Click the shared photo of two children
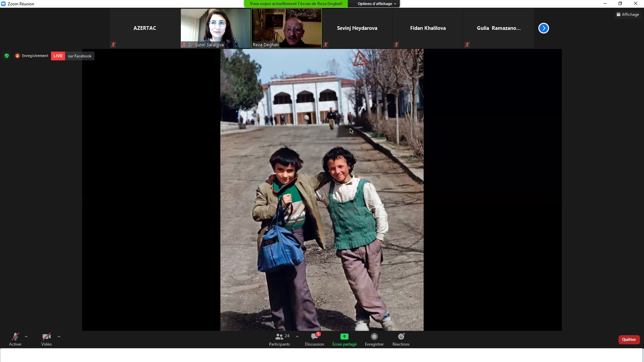The width and height of the screenshot is (644, 362). click(322, 190)
